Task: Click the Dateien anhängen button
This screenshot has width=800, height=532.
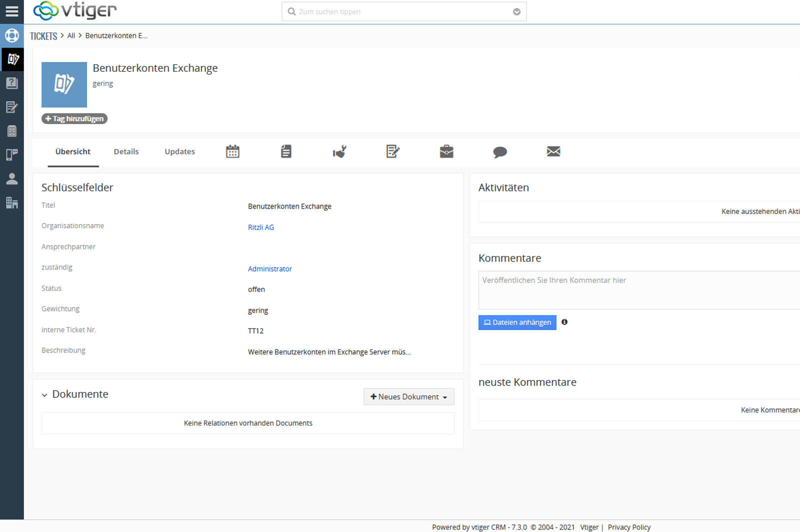Action: (x=517, y=322)
